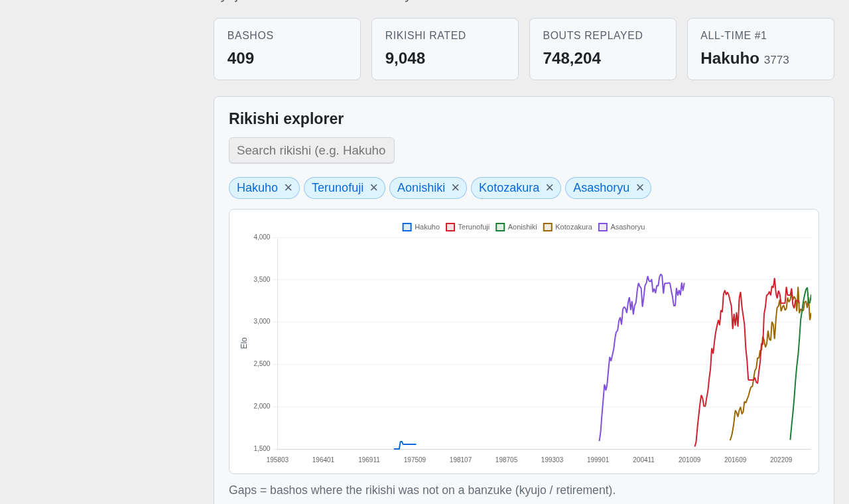
Task: Click the x-axis label 195803
Action: [x=277, y=460]
